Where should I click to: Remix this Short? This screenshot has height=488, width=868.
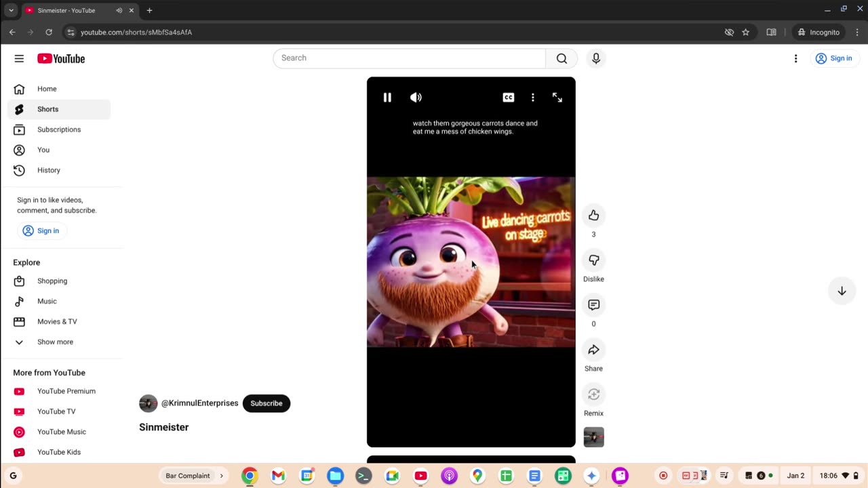click(593, 394)
